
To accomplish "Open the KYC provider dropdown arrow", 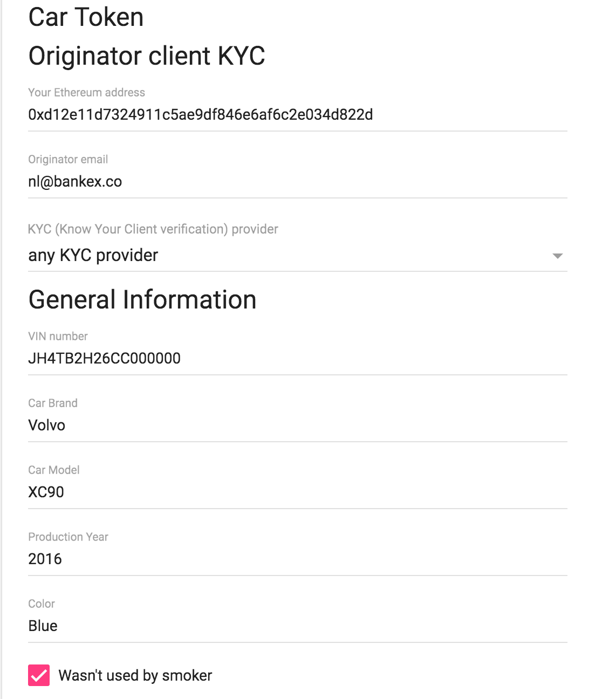I will point(558,256).
